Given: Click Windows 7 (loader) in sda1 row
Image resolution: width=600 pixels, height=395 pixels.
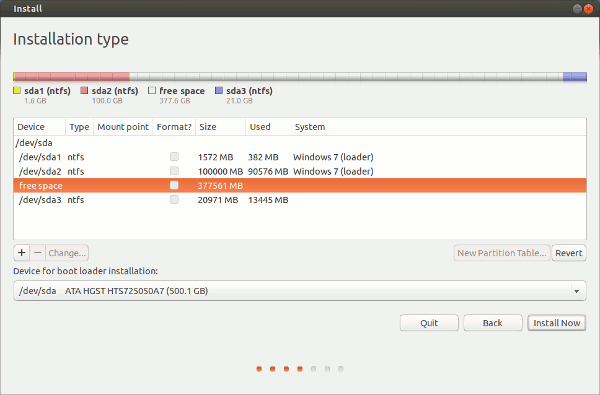Looking at the screenshot, I should point(333,157).
